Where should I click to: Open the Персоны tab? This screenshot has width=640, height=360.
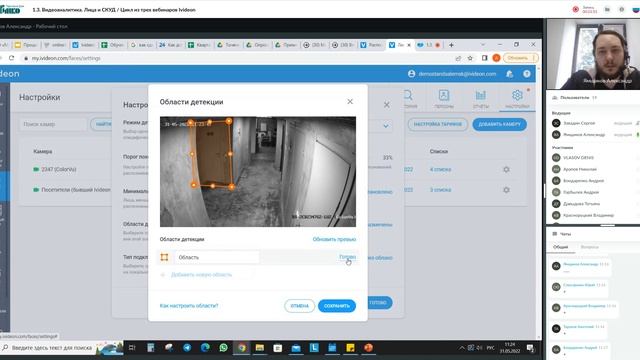(444, 99)
